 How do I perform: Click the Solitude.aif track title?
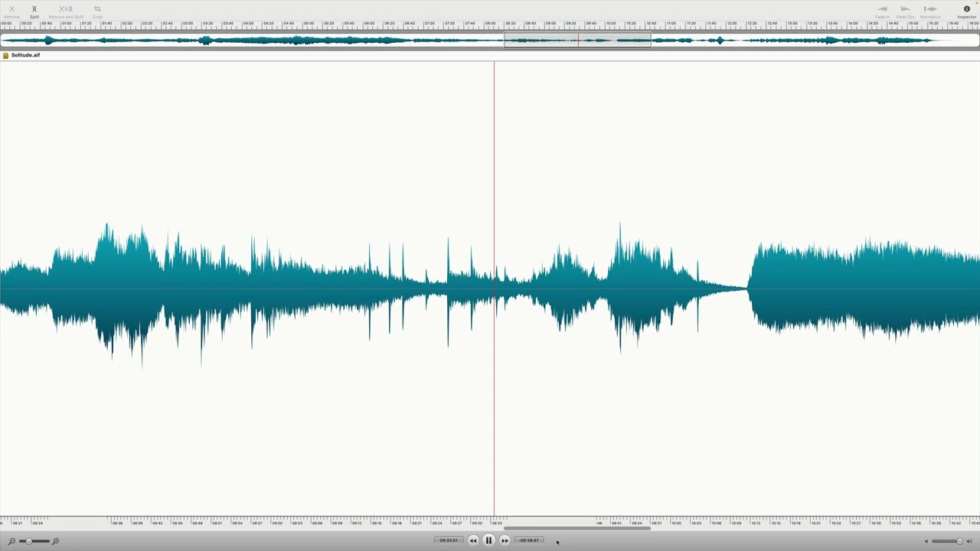(x=25, y=55)
